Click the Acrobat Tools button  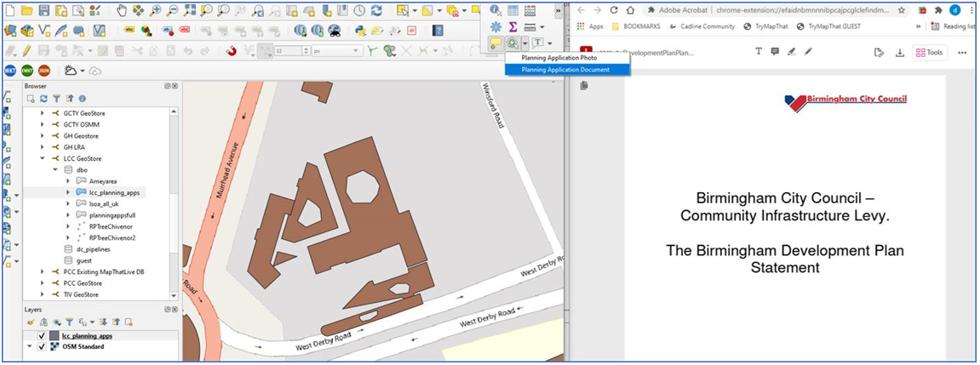click(x=930, y=53)
